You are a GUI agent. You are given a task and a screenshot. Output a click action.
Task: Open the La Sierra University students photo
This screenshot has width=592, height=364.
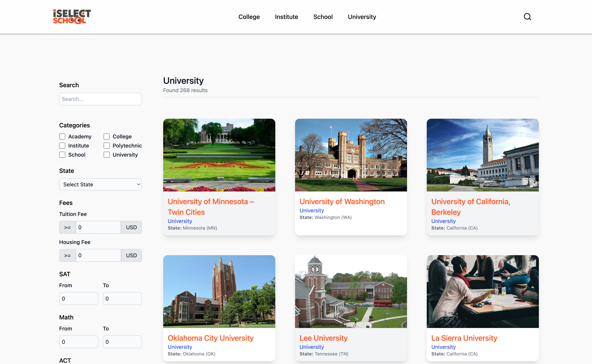[x=483, y=292]
